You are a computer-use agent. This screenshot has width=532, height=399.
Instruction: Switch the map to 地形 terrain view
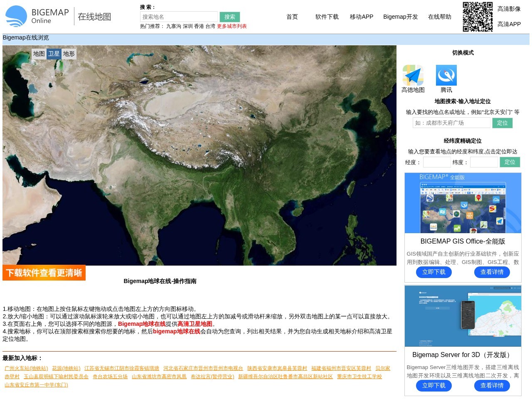pyautogui.click(x=69, y=54)
